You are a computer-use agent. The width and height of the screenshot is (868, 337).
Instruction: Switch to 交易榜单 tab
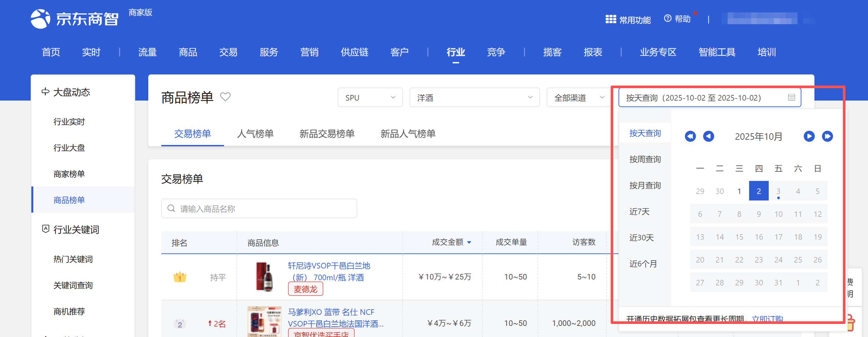192,134
